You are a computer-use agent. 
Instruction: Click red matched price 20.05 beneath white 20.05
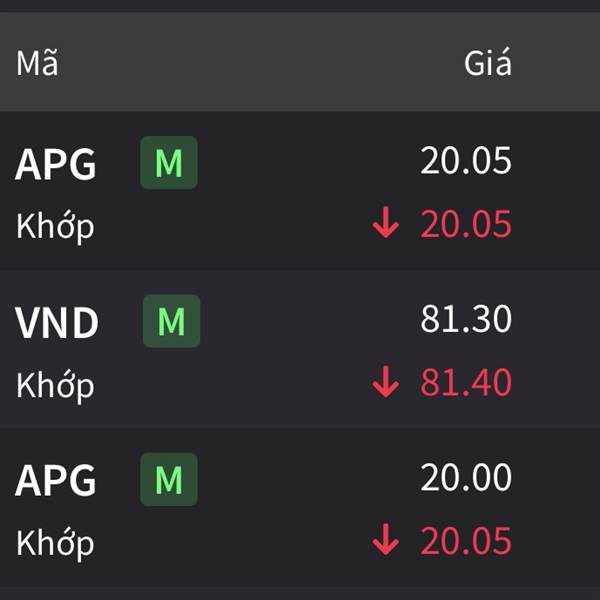coord(466,223)
